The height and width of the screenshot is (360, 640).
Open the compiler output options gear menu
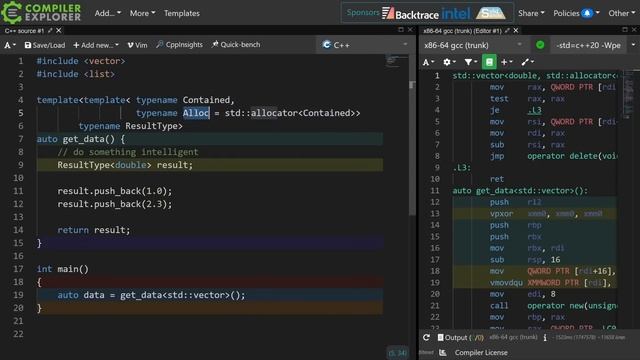449,62
